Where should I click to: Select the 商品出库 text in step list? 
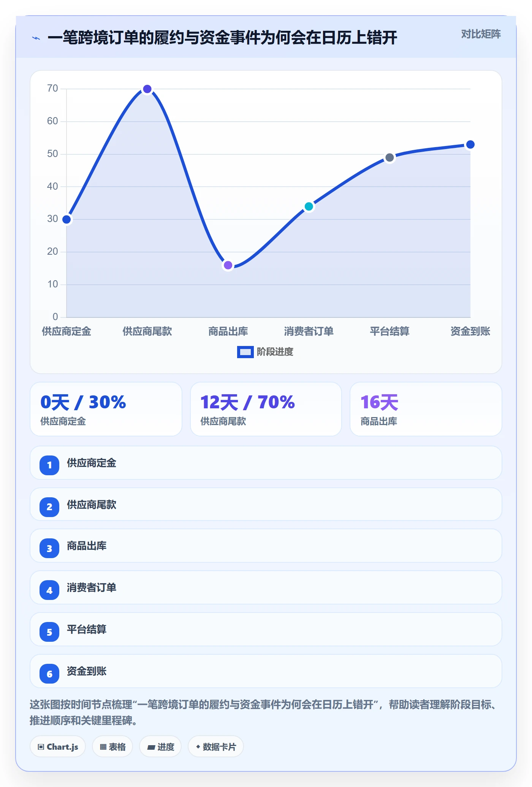click(x=87, y=546)
